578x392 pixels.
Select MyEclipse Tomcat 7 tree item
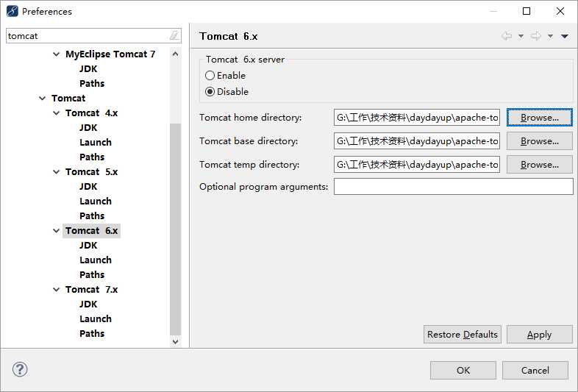(110, 54)
